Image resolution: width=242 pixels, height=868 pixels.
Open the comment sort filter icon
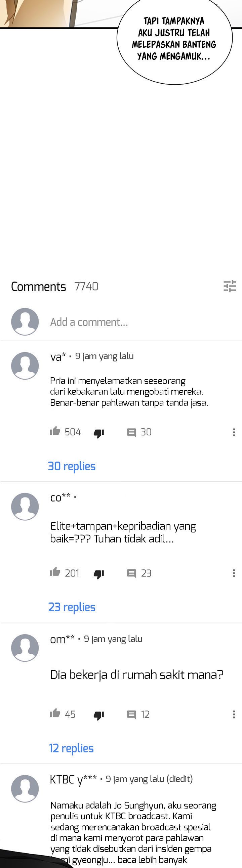click(230, 286)
